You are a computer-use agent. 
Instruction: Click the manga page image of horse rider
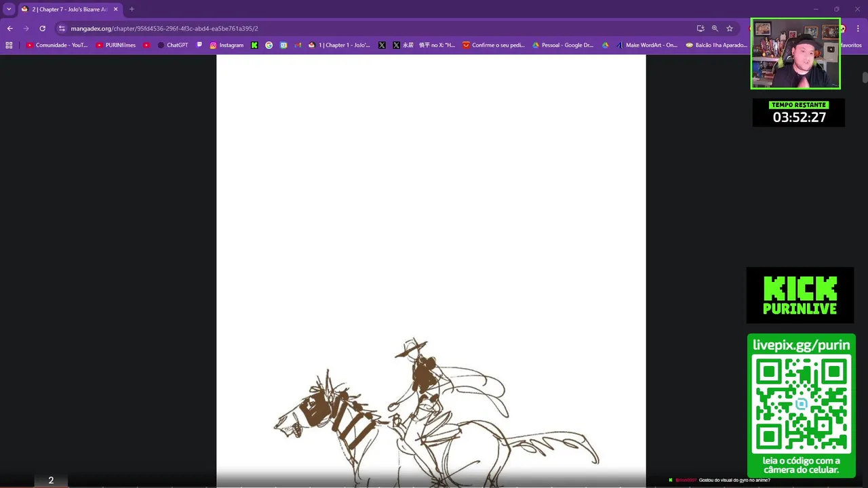click(431, 271)
